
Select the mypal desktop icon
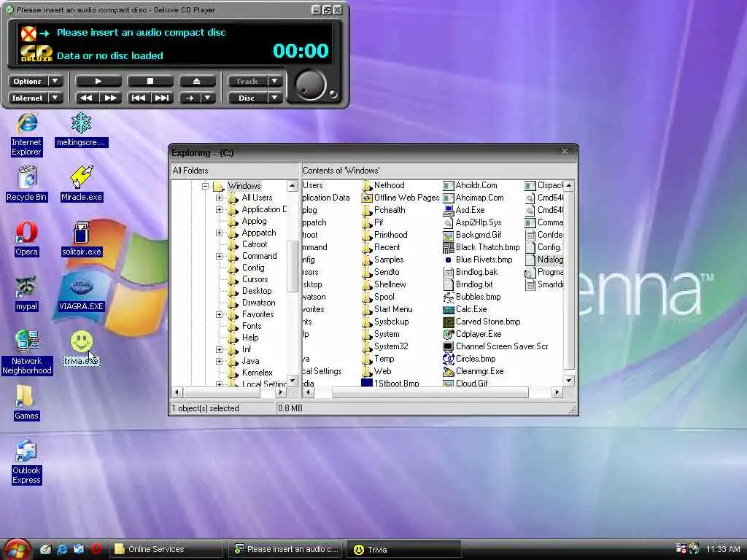click(x=27, y=294)
